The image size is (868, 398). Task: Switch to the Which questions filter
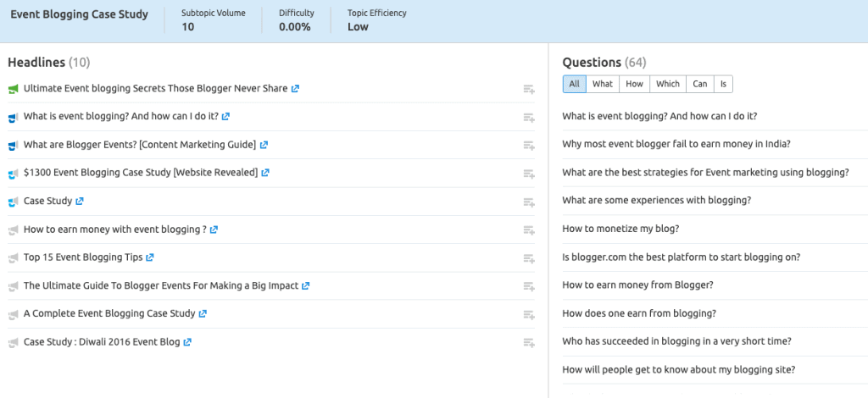tap(668, 84)
